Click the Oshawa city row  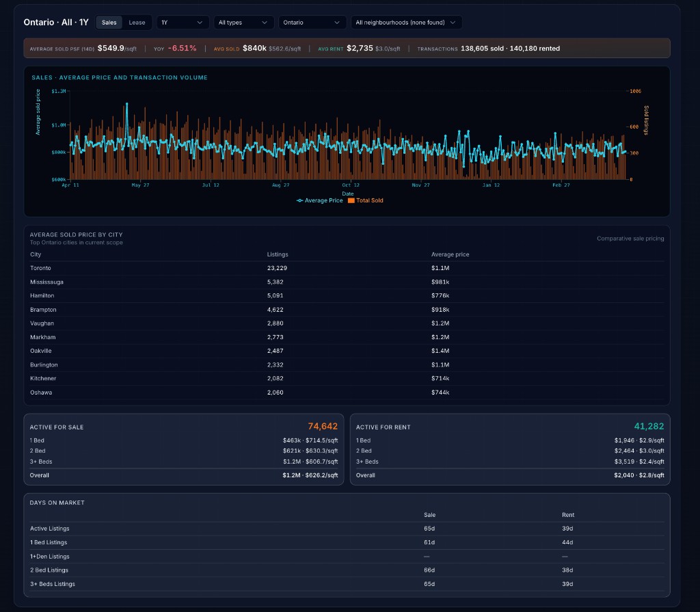pos(347,393)
